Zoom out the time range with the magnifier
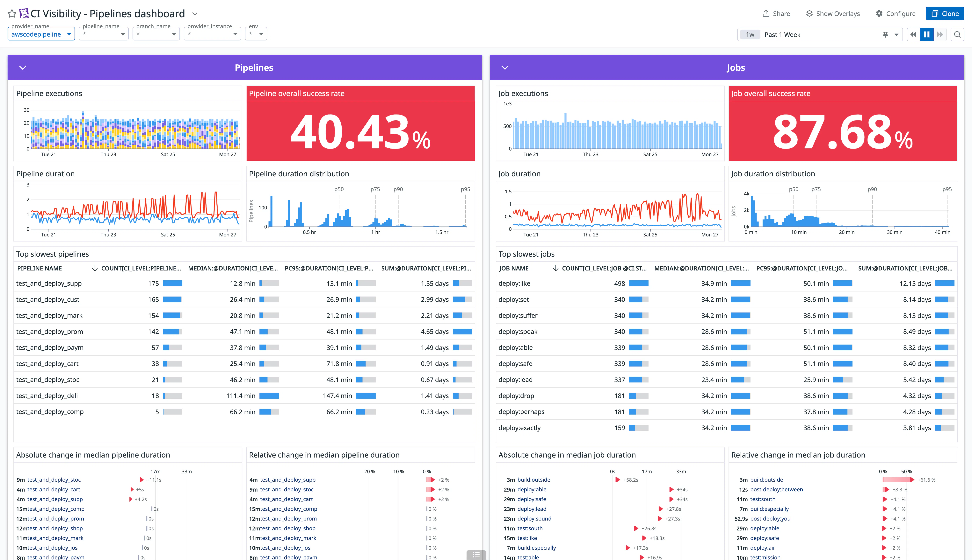Image resolution: width=972 pixels, height=560 pixels. 957,34
